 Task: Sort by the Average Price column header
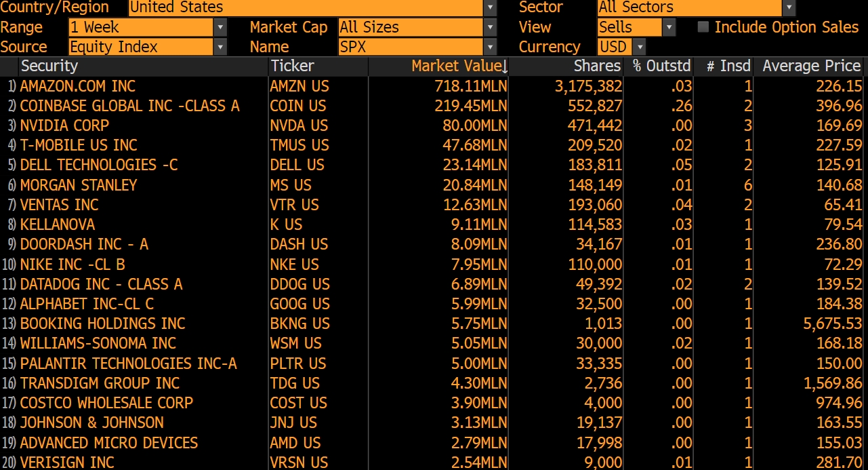click(810, 66)
